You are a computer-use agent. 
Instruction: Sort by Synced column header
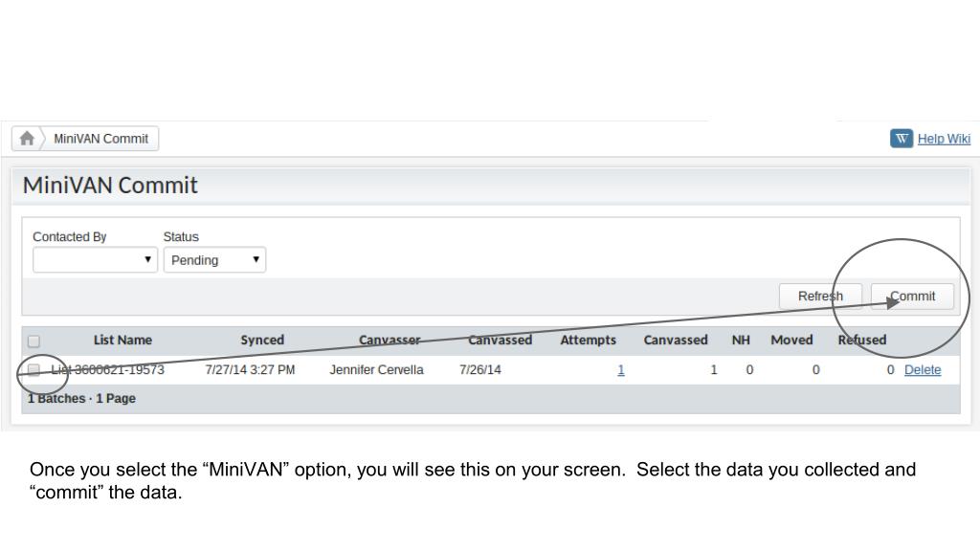click(x=262, y=340)
